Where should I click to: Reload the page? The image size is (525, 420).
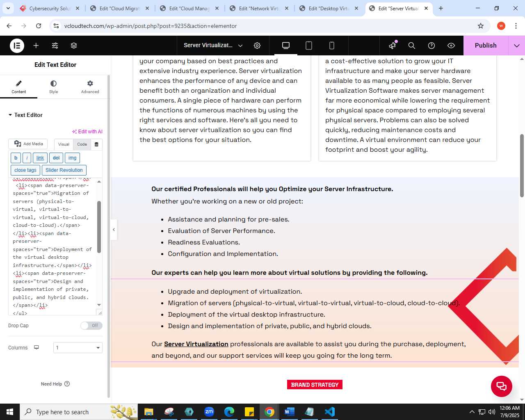39,26
